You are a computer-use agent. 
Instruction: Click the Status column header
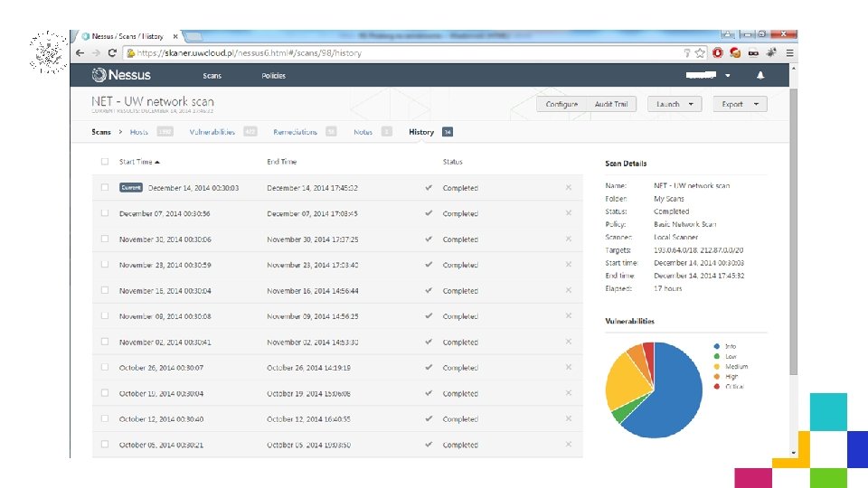point(452,162)
